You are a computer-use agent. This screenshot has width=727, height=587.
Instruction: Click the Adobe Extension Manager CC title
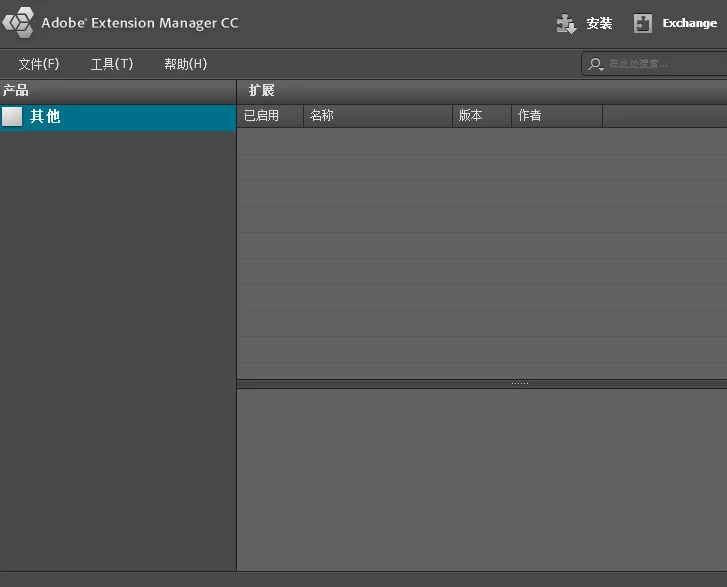pos(140,23)
